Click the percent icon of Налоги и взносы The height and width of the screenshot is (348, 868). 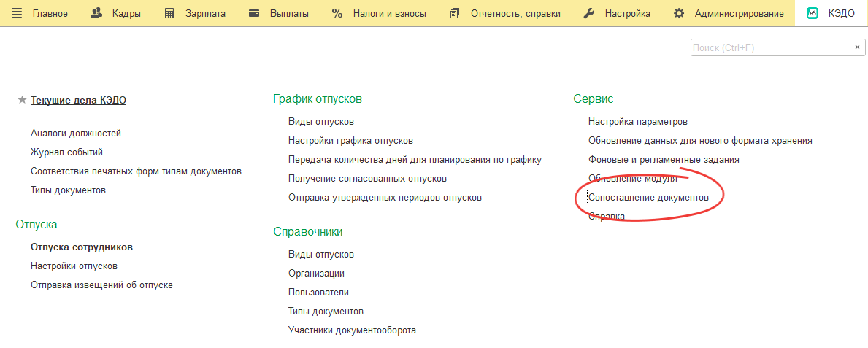(337, 13)
